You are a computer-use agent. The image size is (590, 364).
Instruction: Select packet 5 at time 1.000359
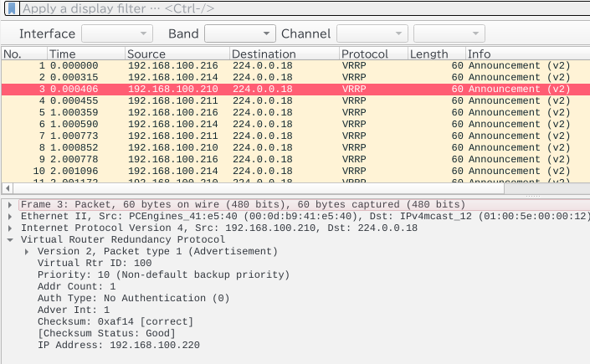tap(295, 112)
